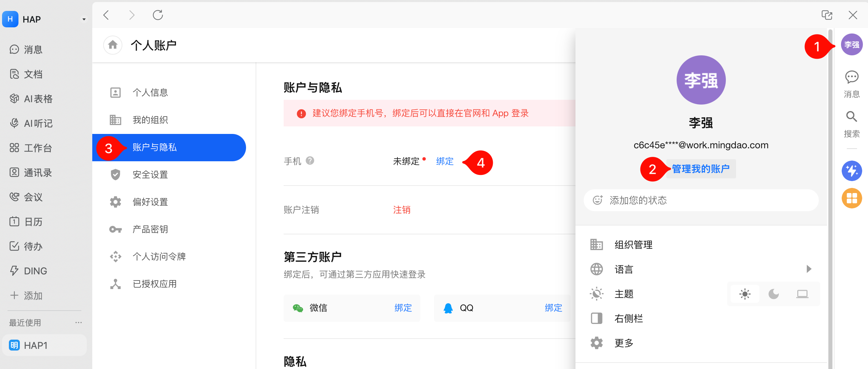Click 绑定 link for phone number
The image size is (868, 369).
445,161
